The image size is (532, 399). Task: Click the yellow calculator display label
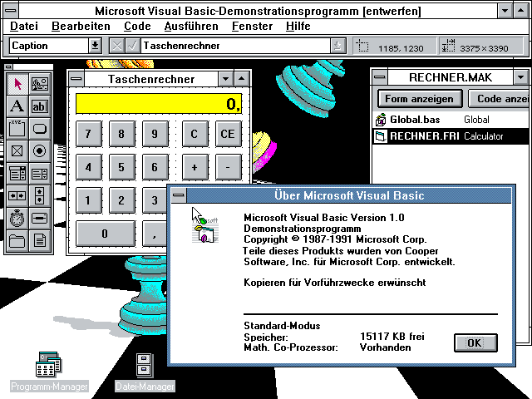(159, 103)
